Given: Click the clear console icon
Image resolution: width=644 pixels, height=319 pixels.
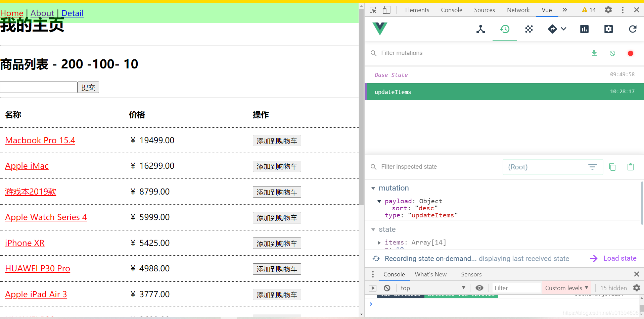Looking at the screenshot, I should [x=387, y=288].
